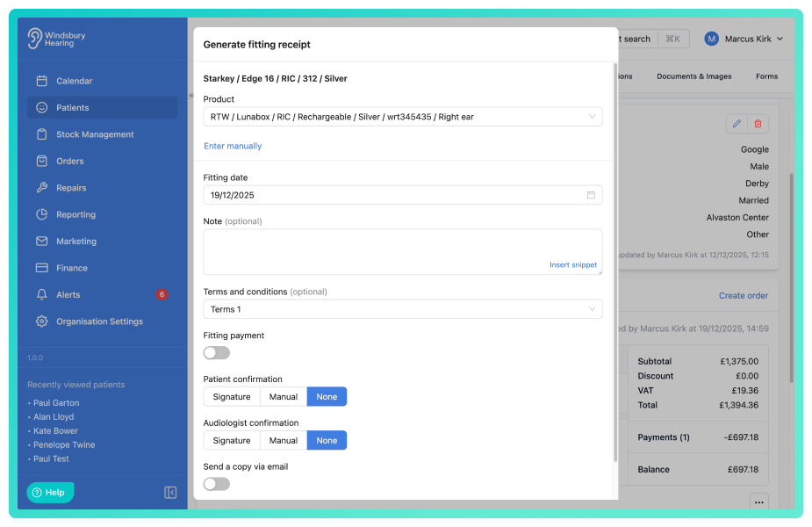The width and height of the screenshot is (812, 527).
Task: Click the Patients smiley icon
Action: (x=42, y=107)
